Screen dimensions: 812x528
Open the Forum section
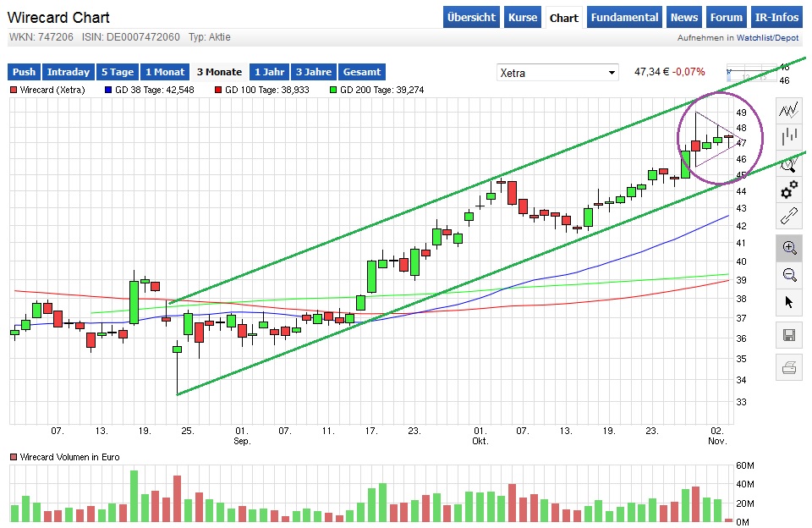726,17
